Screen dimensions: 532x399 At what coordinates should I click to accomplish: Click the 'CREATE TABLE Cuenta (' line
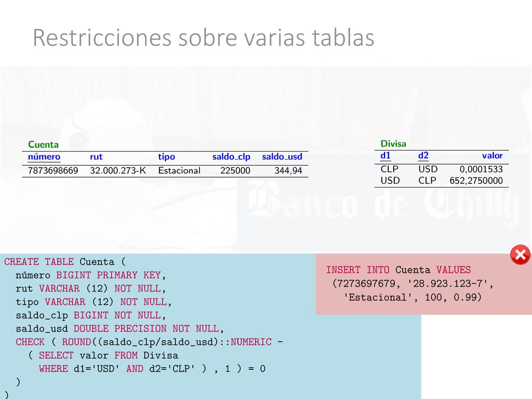click(65, 262)
